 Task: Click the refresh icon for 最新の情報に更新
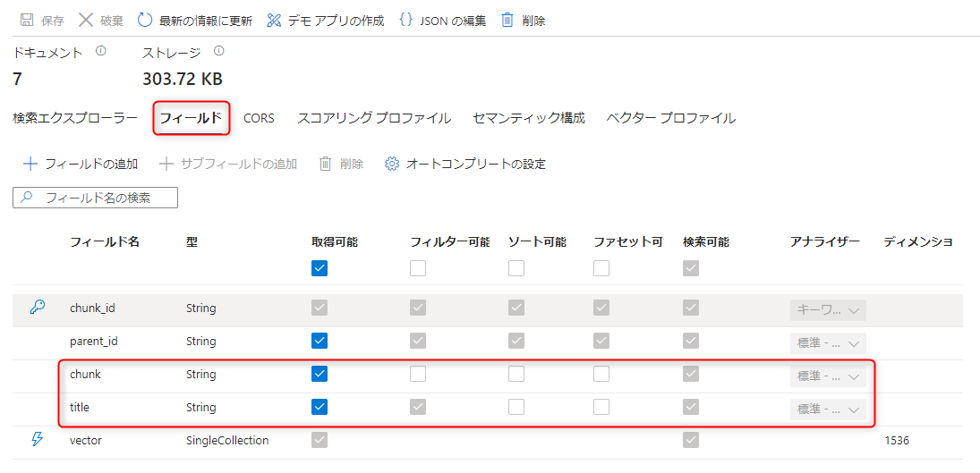pos(145,20)
